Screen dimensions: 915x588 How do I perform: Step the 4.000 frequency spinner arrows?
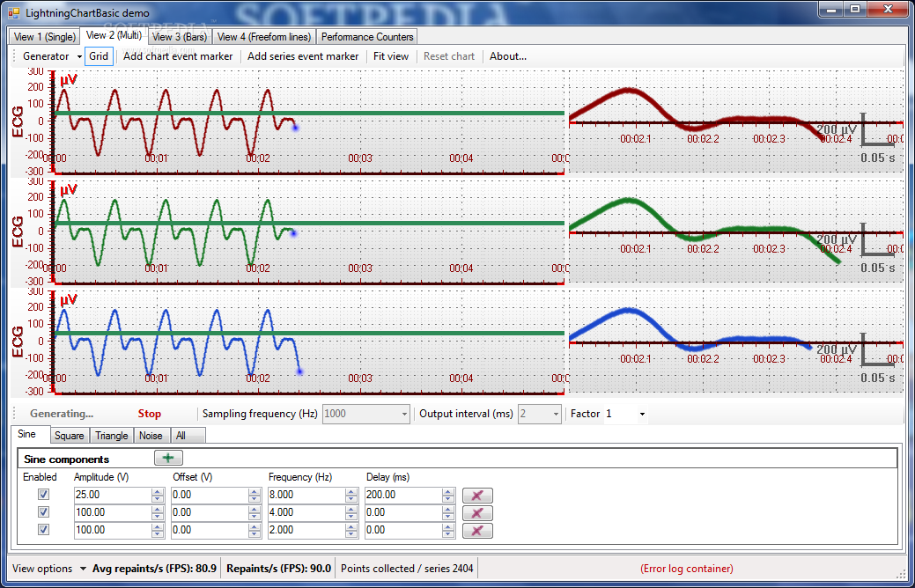(351, 512)
